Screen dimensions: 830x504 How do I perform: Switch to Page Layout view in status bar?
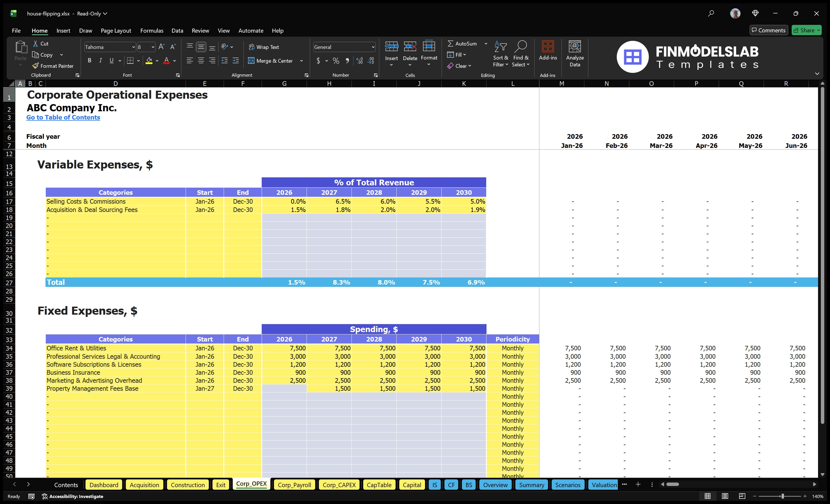click(x=724, y=496)
